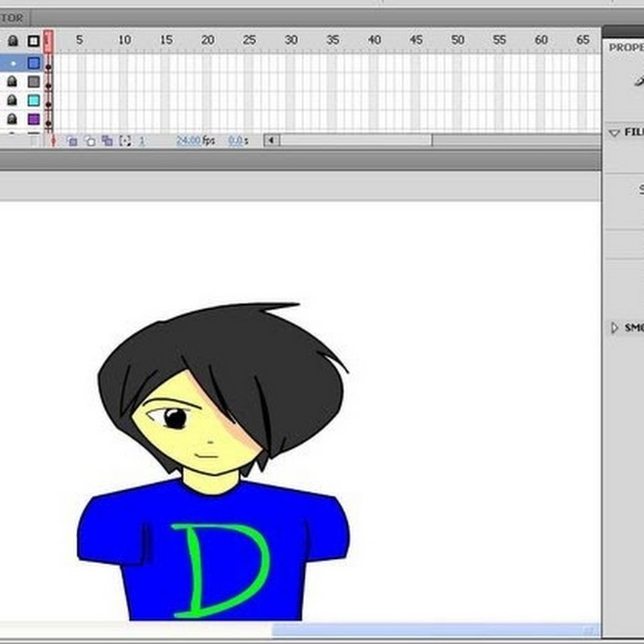Click the Center Frame button in timeline
Screen dimensions: 644x644
point(53,141)
